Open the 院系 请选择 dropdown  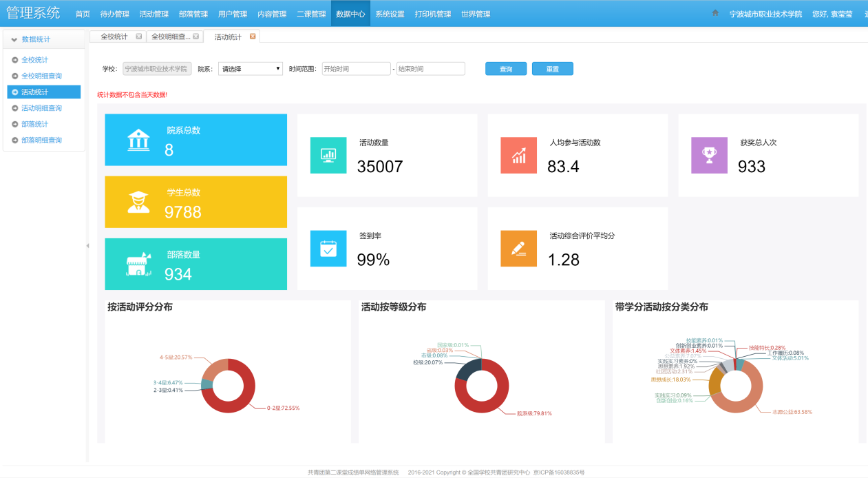tap(251, 69)
